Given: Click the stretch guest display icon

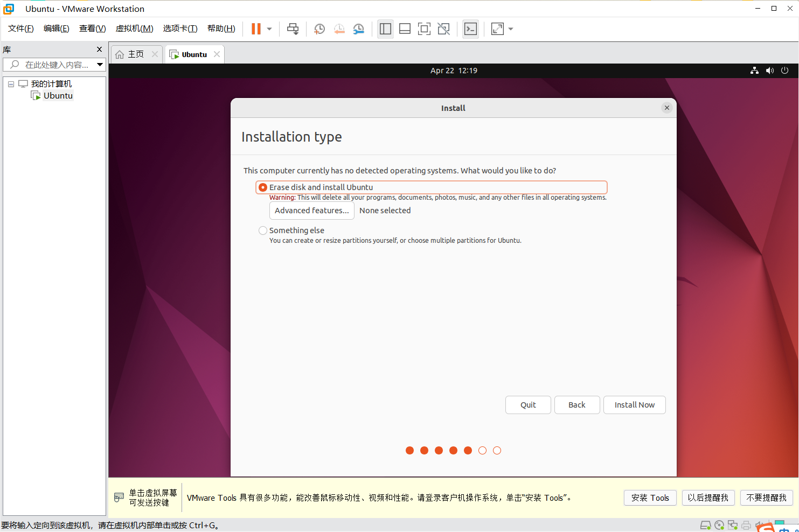Looking at the screenshot, I should (x=497, y=29).
